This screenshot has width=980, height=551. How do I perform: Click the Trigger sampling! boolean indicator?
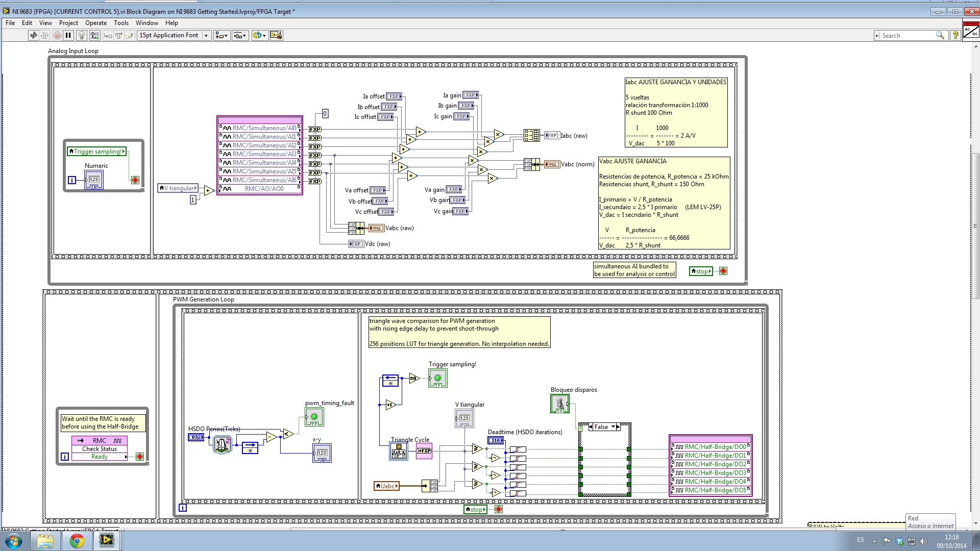437,378
